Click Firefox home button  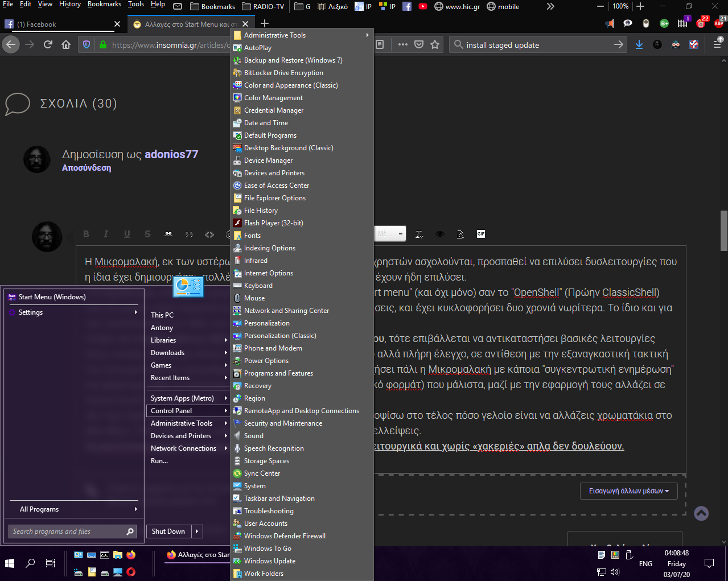pos(66,44)
